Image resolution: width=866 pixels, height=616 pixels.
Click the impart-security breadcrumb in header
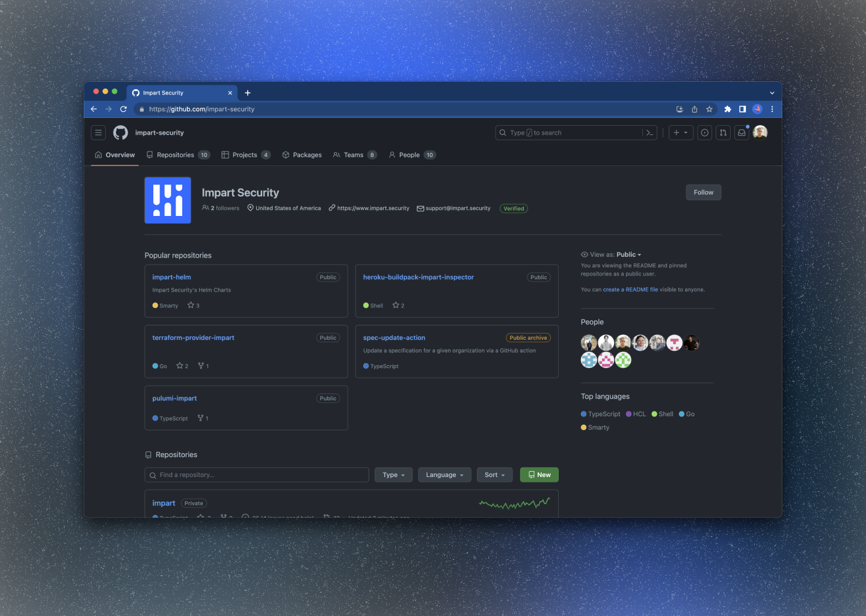(159, 133)
